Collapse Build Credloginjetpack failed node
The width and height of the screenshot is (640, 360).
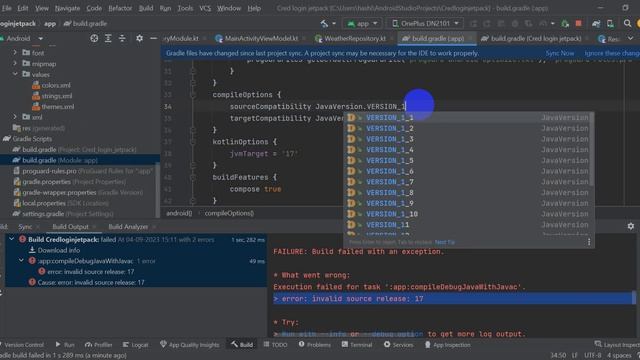point(11,239)
